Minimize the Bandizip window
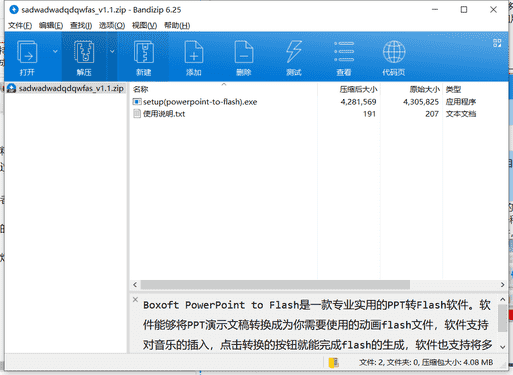The width and height of the screenshot is (513, 375). click(x=435, y=10)
